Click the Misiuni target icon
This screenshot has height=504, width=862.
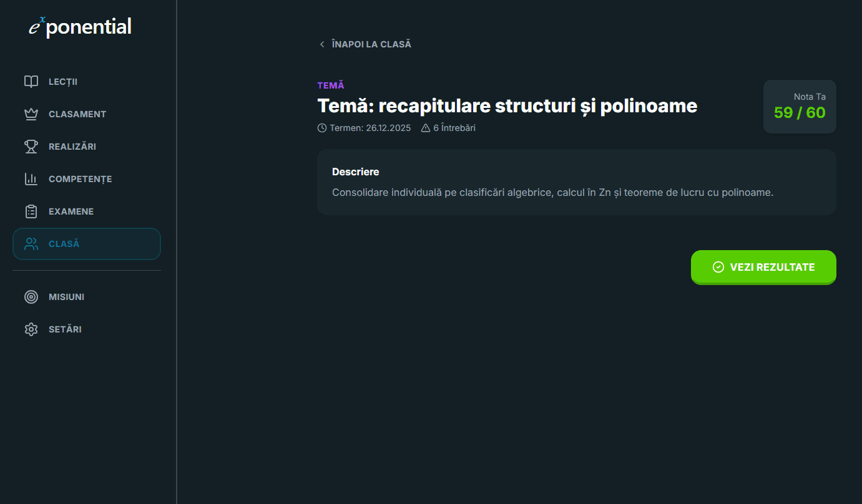[x=31, y=297]
